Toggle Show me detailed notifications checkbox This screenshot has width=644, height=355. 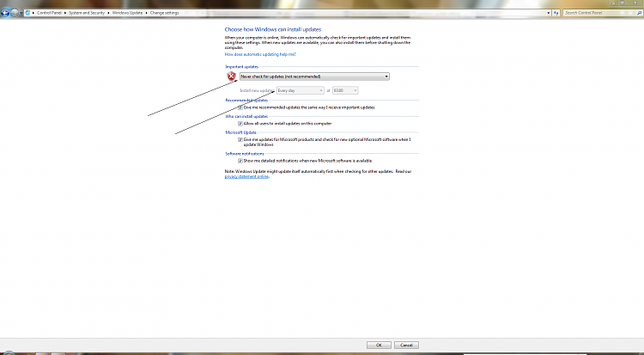(x=240, y=161)
